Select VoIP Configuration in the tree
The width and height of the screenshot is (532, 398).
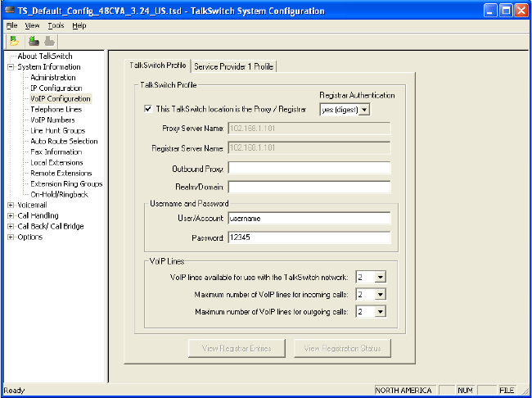click(61, 99)
